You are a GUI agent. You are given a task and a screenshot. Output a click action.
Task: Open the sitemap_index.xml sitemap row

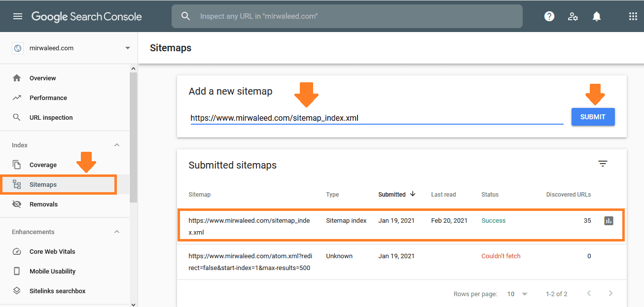click(401, 226)
